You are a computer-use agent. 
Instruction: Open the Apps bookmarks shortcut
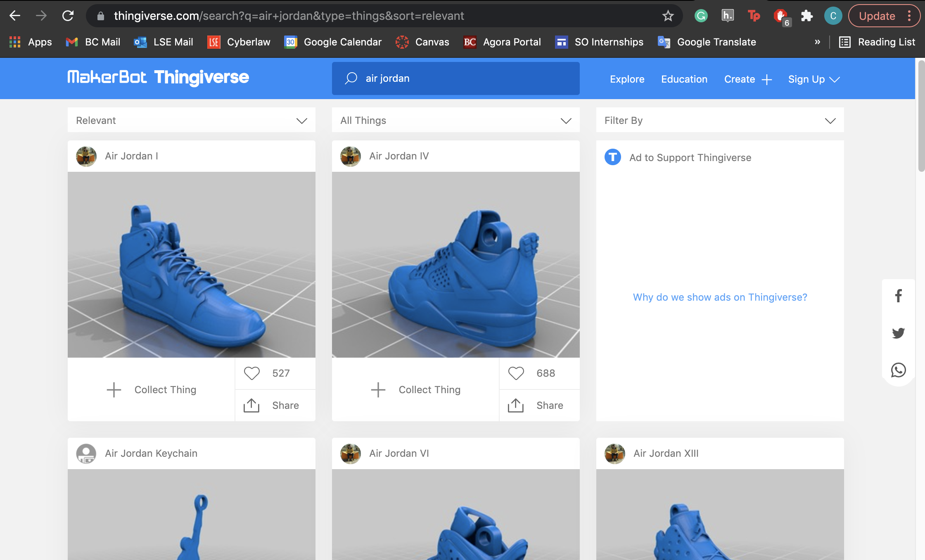[x=31, y=42]
